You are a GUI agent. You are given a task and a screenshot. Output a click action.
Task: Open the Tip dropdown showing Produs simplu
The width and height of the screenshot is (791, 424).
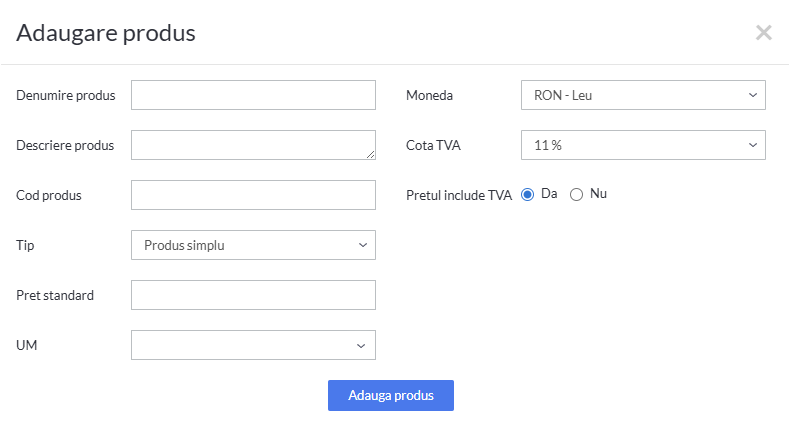point(253,245)
